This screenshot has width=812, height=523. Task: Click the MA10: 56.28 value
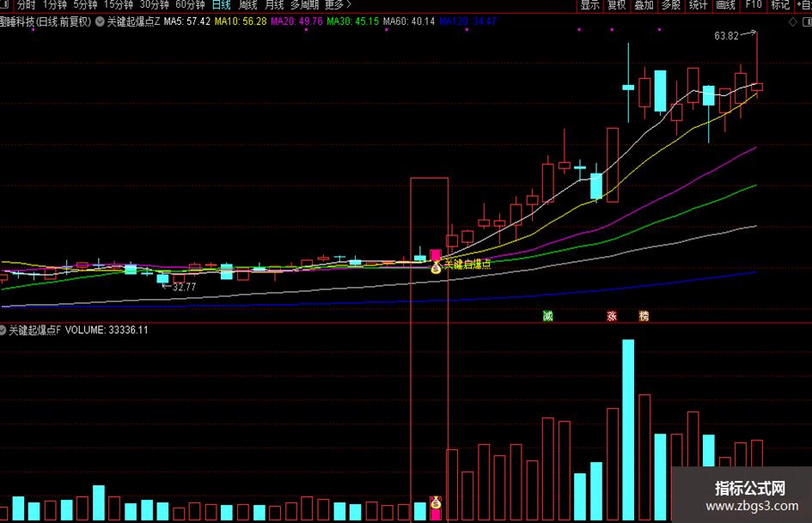point(241,21)
